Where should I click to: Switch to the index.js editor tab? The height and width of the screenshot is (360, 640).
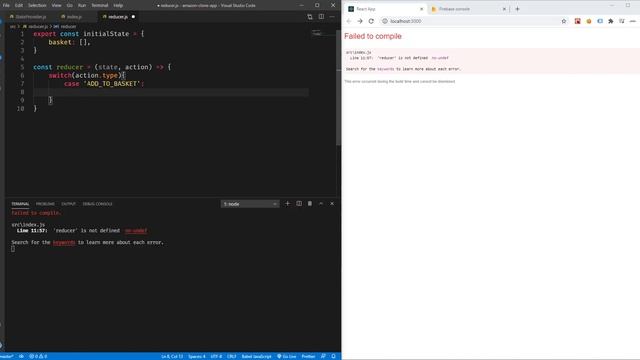click(73, 17)
